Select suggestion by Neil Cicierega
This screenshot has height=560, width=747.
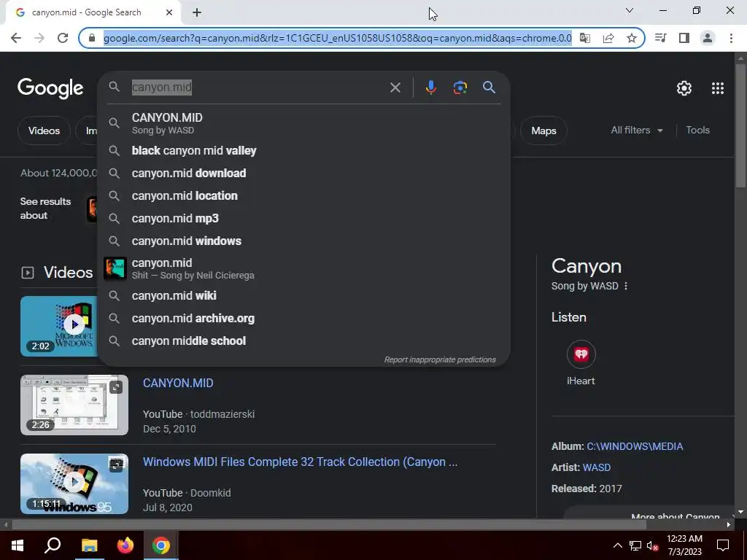coord(304,268)
